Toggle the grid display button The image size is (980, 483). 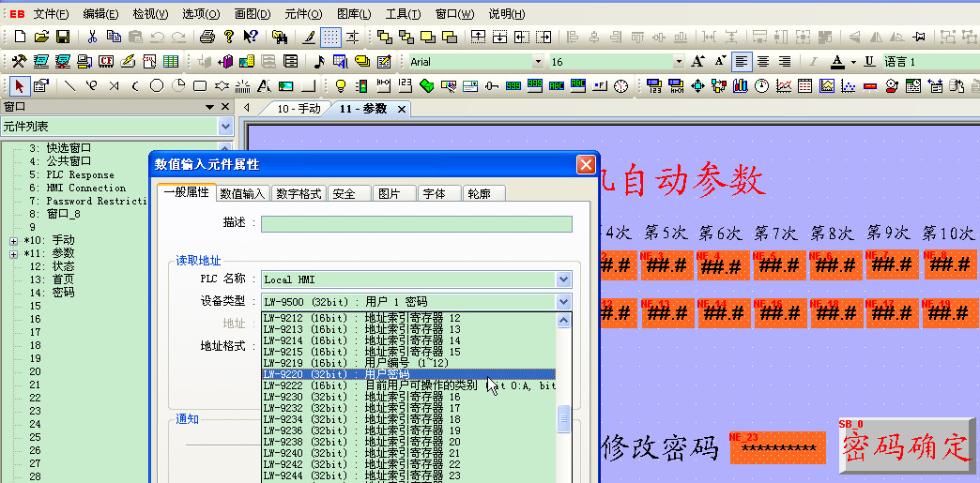[x=330, y=38]
